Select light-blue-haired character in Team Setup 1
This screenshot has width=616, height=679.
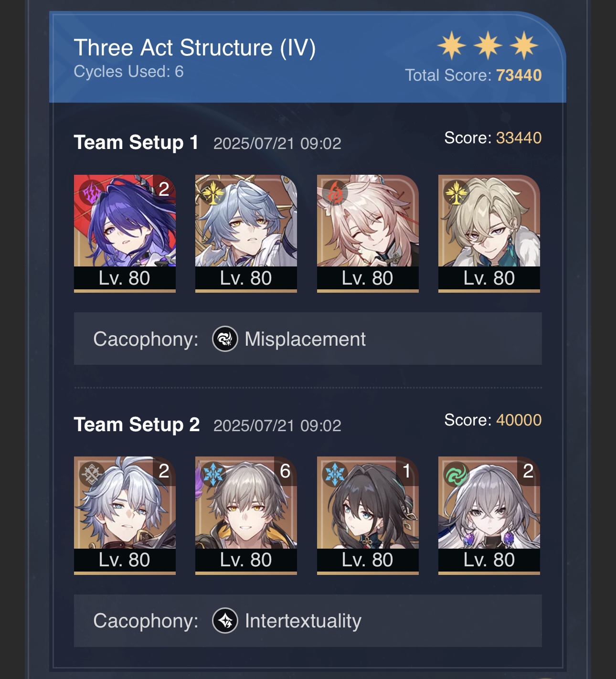coord(246,233)
